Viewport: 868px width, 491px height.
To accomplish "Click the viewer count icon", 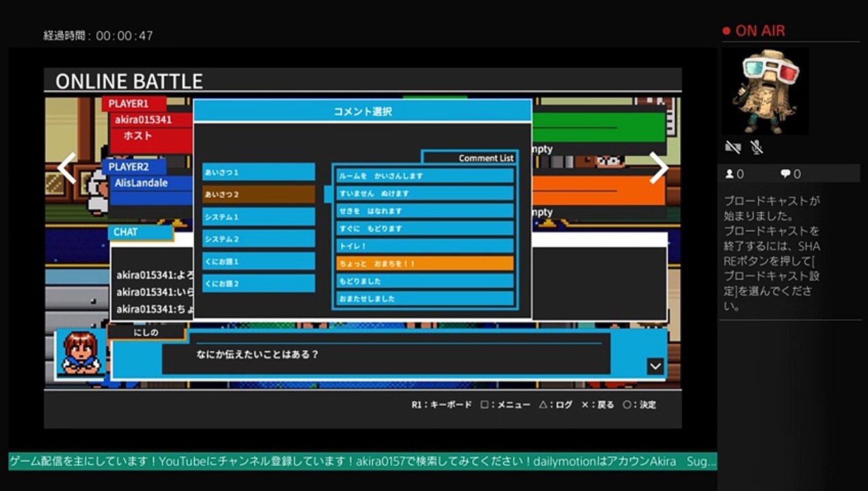I will tap(729, 174).
